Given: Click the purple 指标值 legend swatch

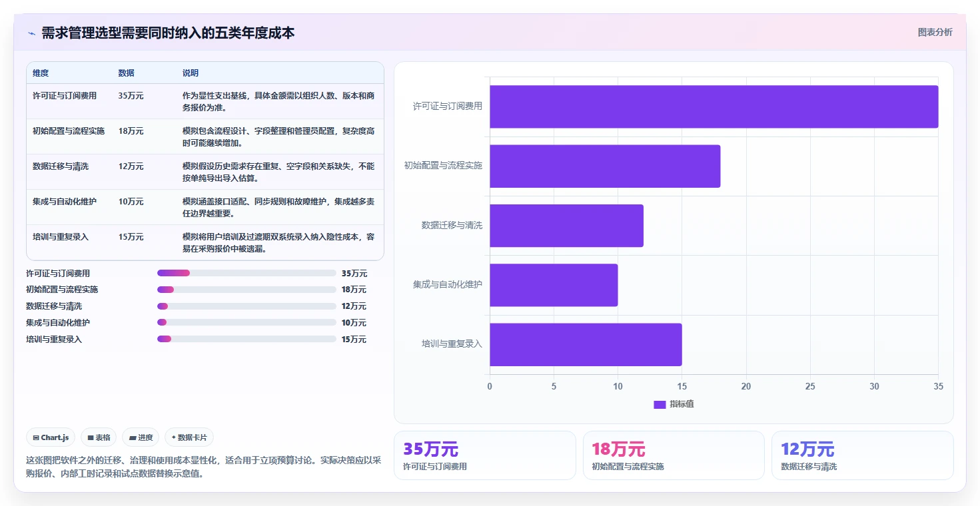Looking at the screenshot, I should pyautogui.click(x=660, y=404).
